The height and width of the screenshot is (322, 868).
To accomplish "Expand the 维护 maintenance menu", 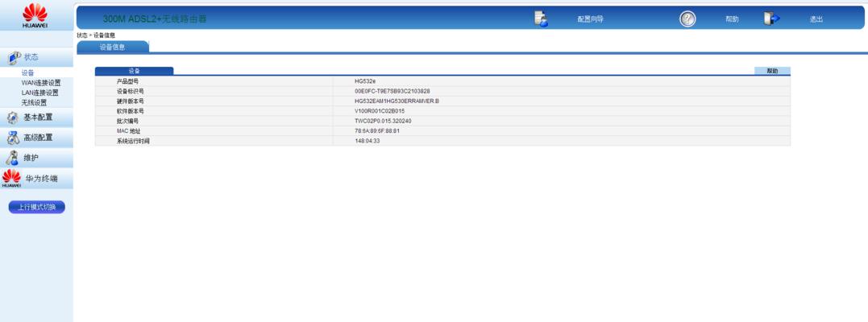I will [31, 159].
